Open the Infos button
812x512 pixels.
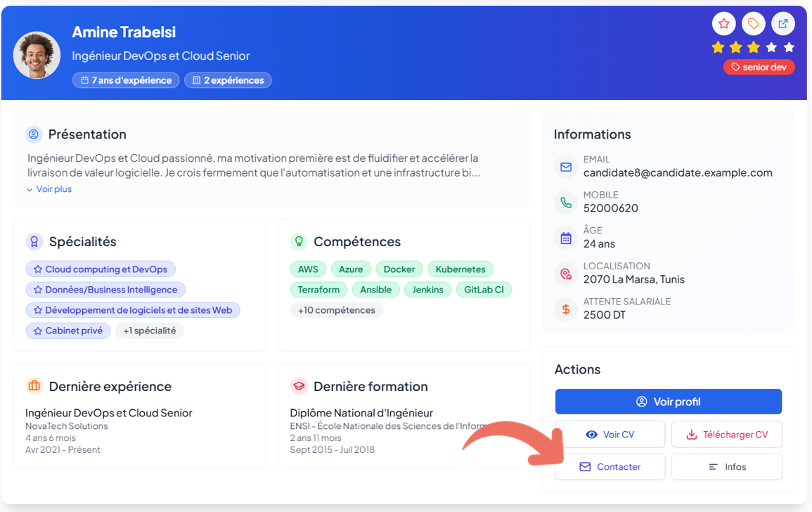(726, 467)
